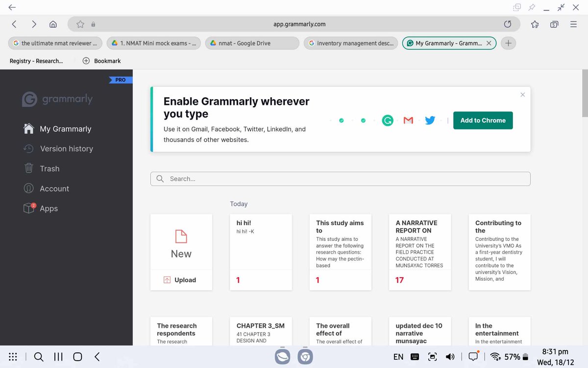The width and height of the screenshot is (588, 368).
Task: Open Account settings in the sidebar
Action: coord(47,189)
